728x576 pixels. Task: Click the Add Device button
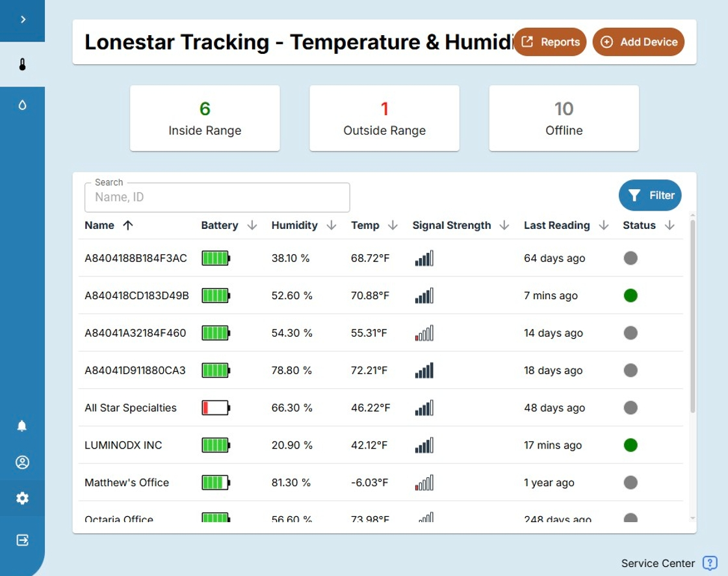pyautogui.click(x=638, y=42)
